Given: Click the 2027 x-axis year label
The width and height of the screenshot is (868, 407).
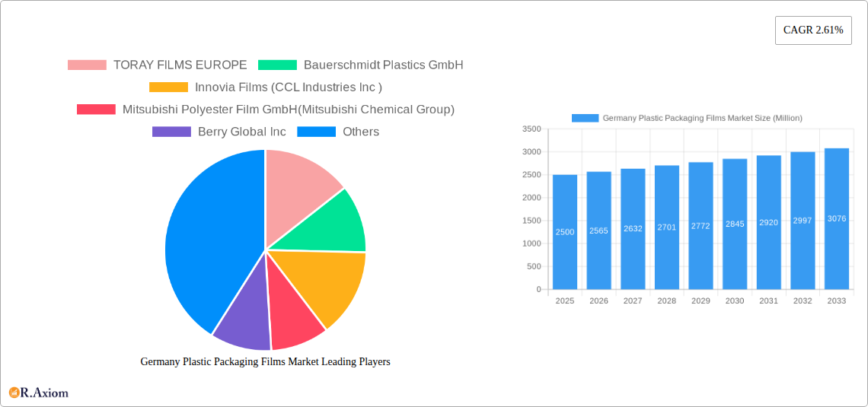Looking at the screenshot, I should [633, 300].
